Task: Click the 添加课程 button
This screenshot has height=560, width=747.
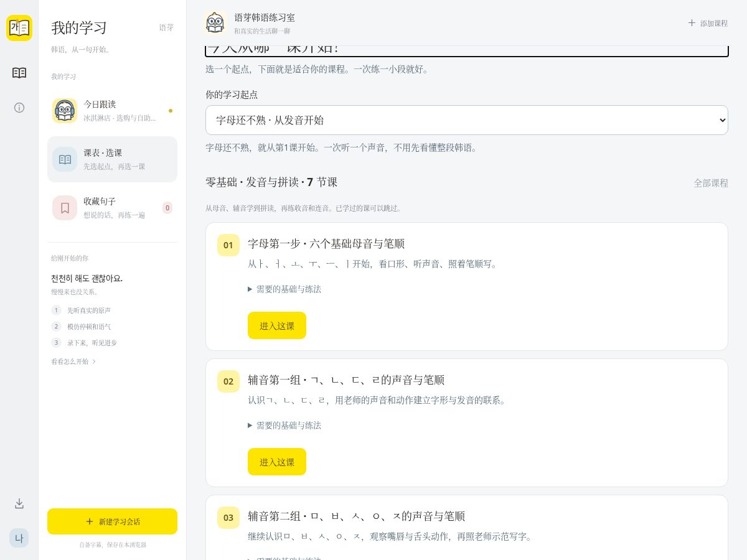Action: [x=708, y=23]
